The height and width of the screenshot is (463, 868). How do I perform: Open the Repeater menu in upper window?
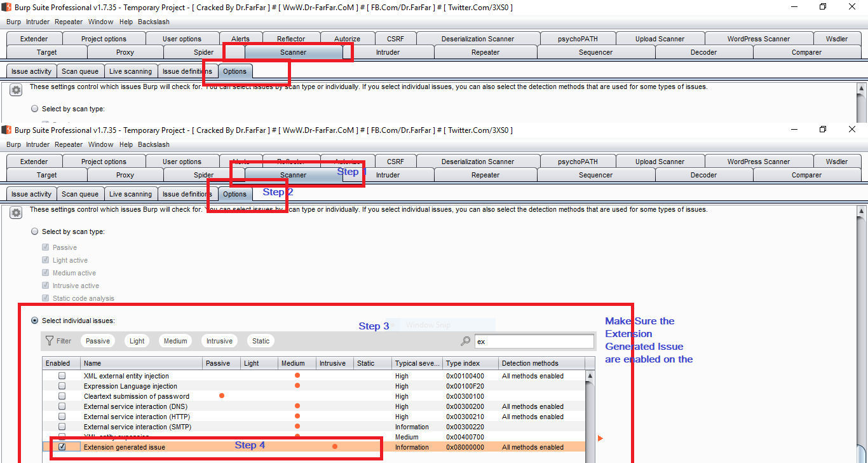click(69, 22)
